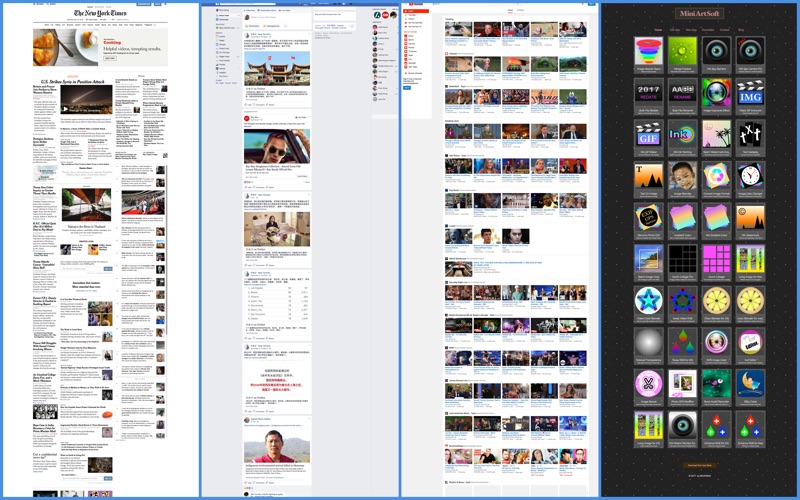Switch to the YouTube Trending tab

[x=519, y=9]
